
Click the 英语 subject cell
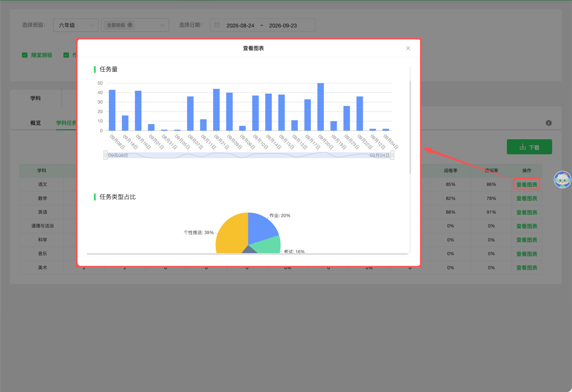click(x=42, y=212)
